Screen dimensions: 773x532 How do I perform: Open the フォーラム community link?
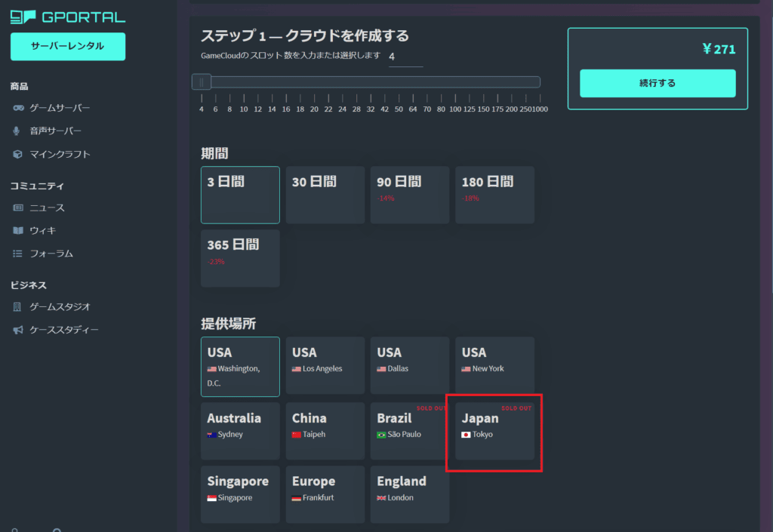tap(51, 254)
